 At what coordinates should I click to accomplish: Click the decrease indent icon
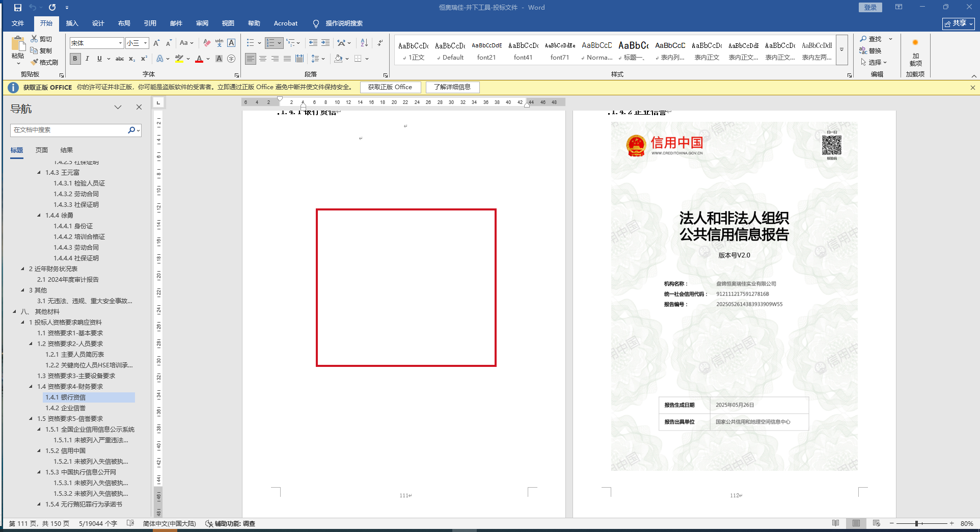coord(313,43)
